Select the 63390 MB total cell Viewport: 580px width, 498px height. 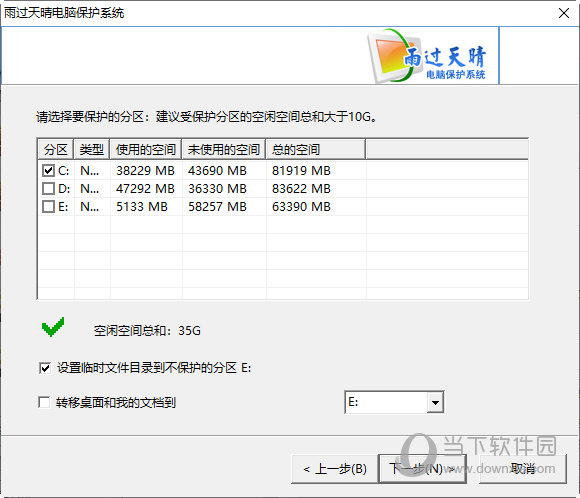click(x=301, y=206)
